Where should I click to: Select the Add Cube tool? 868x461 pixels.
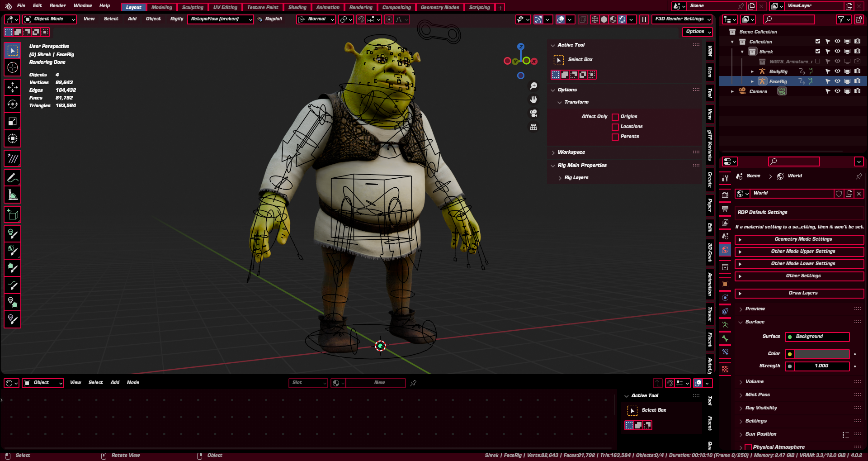(13, 215)
